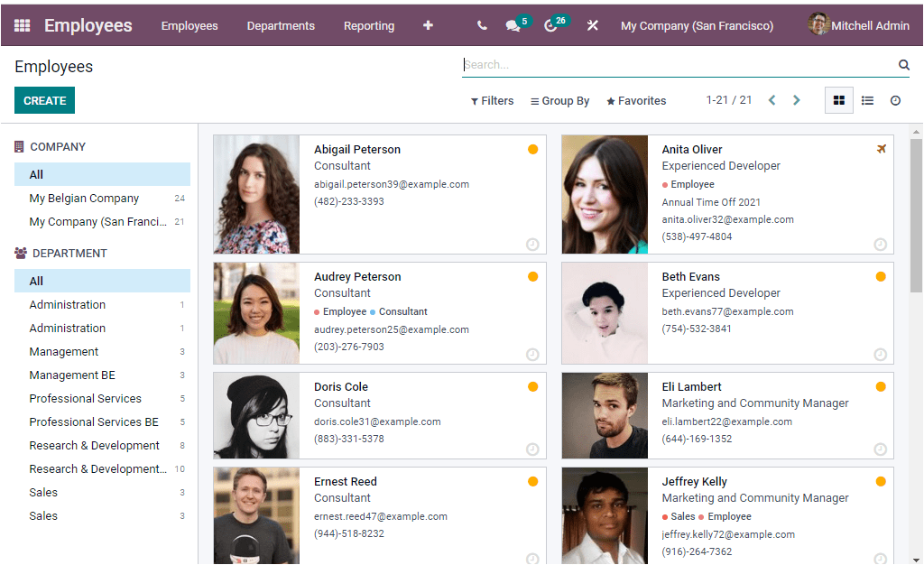Toggle Abigail Peterson's availability status dot
Viewport: 924px width, 565px height.
[533, 149]
